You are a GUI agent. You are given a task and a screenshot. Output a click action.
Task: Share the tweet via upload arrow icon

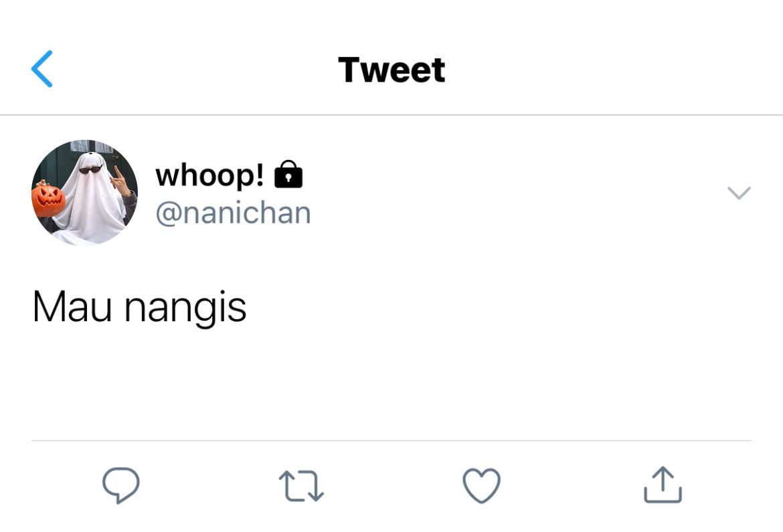tap(663, 484)
